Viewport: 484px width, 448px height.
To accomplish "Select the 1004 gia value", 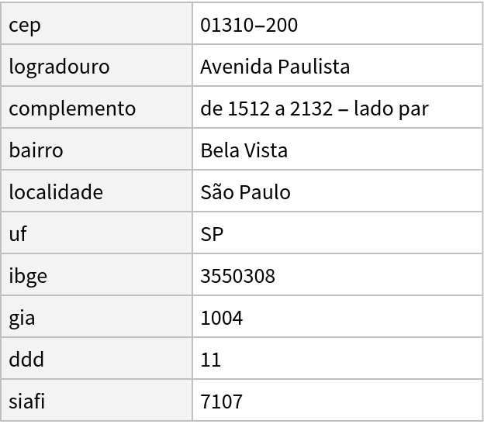I will [x=221, y=318].
